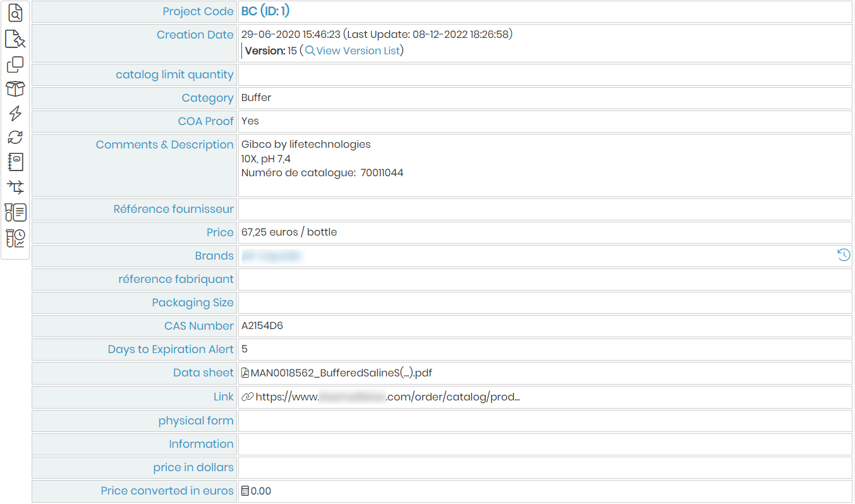Click the open box storage icon
The image size is (855, 504).
(15, 89)
